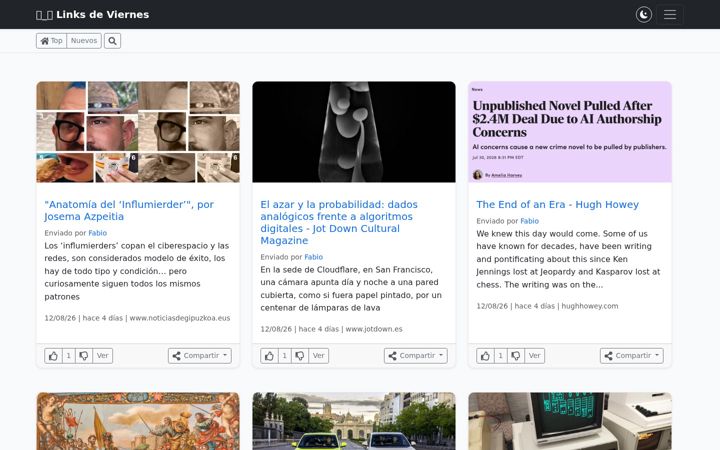This screenshot has width=720, height=450.
Task: Open the Anatomía del Influmierder title link
Action: [x=129, y=210]
